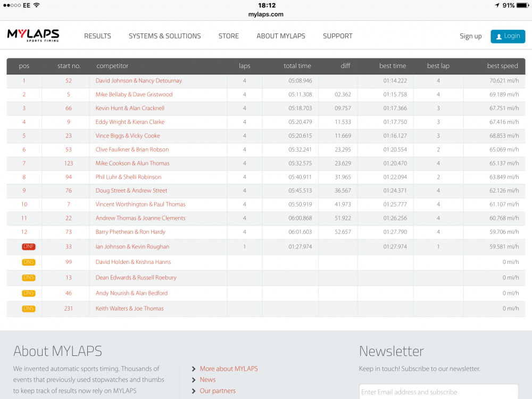
Task: Click chevron beside Our partners
Action: (x=194, y=391)
